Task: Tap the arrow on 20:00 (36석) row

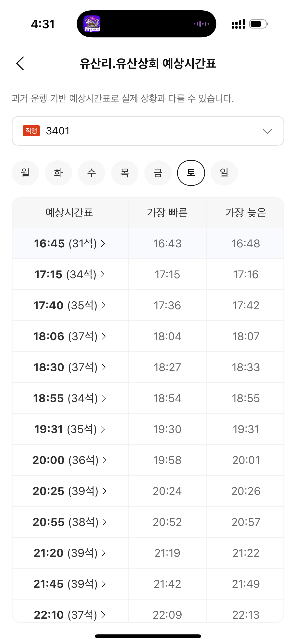Action: coord(105,460)
